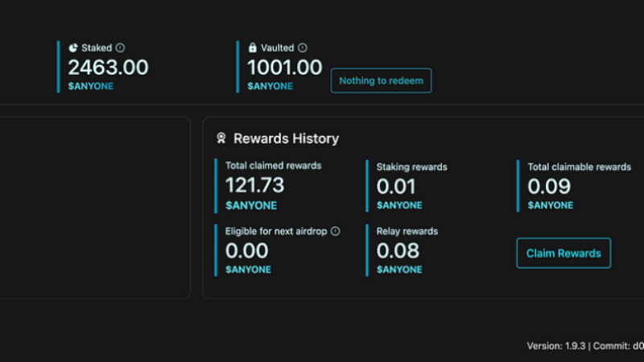Click $ANYONE under the staked amount
Viewport: 644px width, 362px height.
click(90, 86)
